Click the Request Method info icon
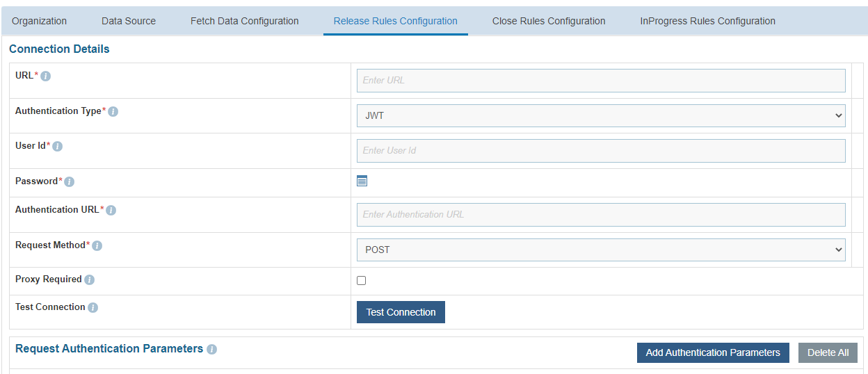 pos(97,245)
